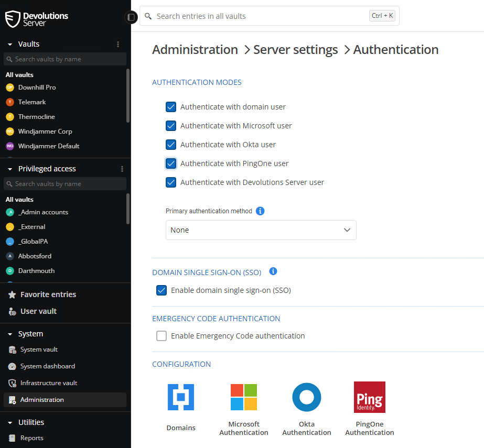Open PingOne Authentication configuration
The image size is (484, 448).
click(x=370, y=409)
